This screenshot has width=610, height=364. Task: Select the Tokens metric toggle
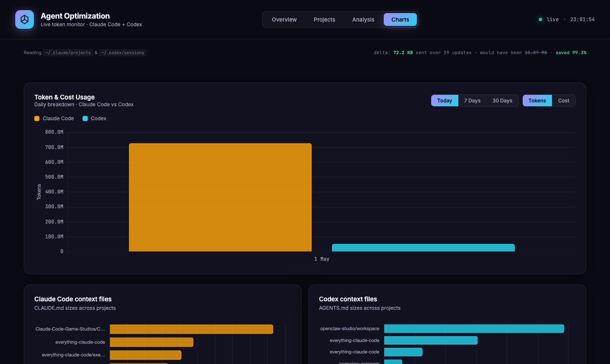pyautogui.click(x=537, y=101)
